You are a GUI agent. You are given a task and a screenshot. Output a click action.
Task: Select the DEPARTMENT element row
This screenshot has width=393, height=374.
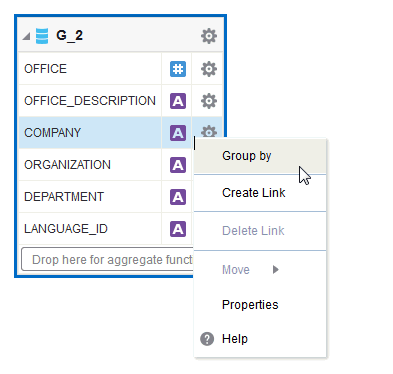click(105, 197)
